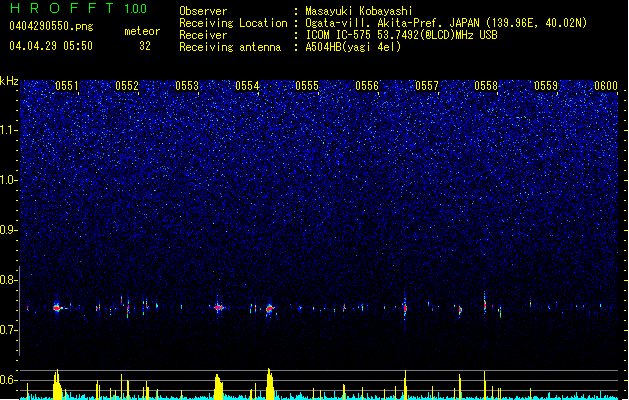The height and width of the screenshot is (400, 629).
Task: Click the 0555 time marker
Action: (x=307, y=86)
